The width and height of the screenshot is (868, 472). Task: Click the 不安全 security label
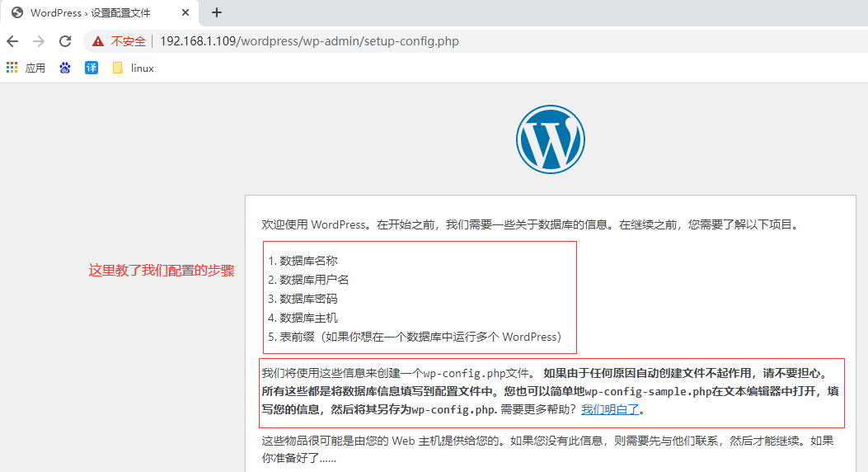(128, 41)
